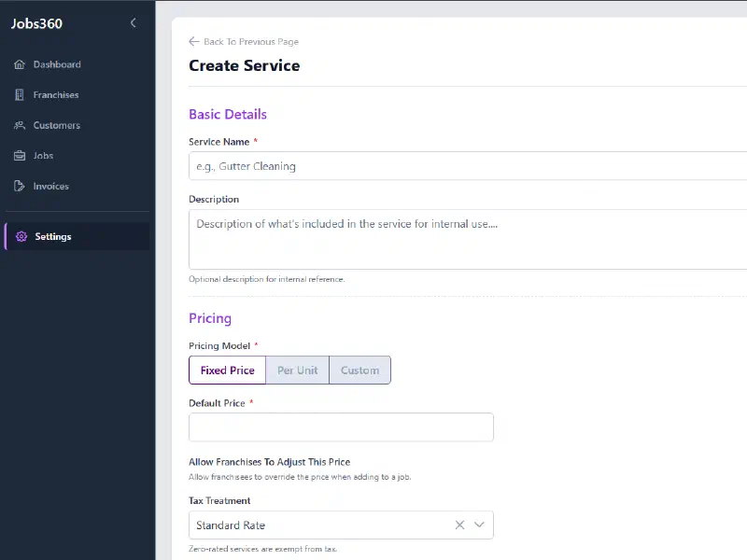Click the Create Service heading
This screenshot has width=747, height=560.
[x=245, y=65]
